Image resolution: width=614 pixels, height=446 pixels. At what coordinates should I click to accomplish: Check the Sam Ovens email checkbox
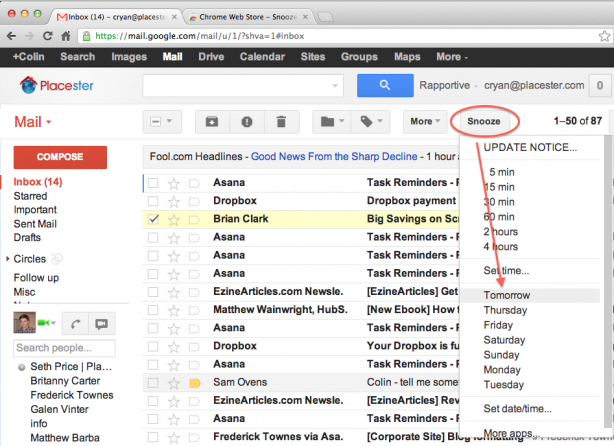coord(153,383)
